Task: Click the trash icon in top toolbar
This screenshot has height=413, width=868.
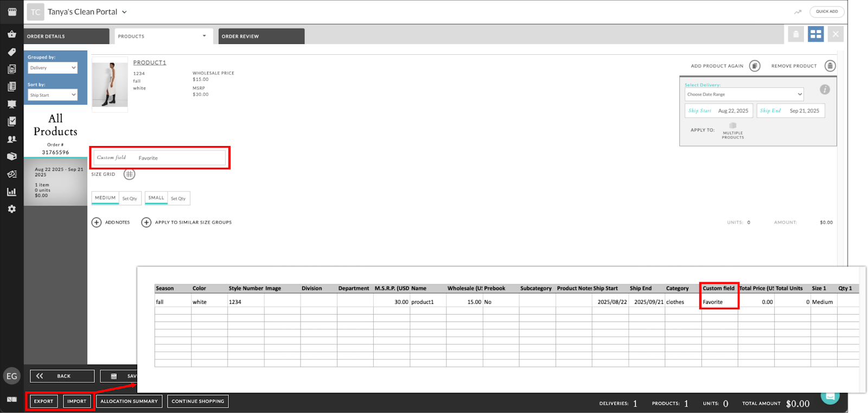Action: [x=796, y=34]
